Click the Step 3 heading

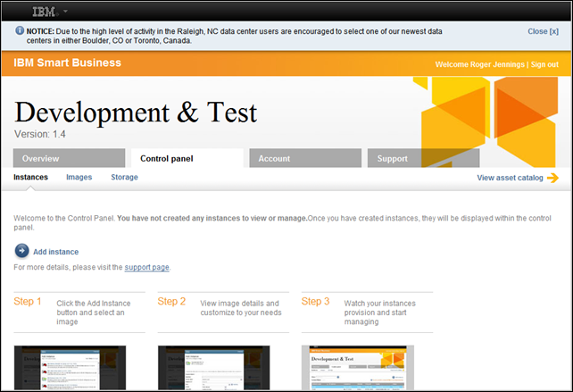pos(315,301)
